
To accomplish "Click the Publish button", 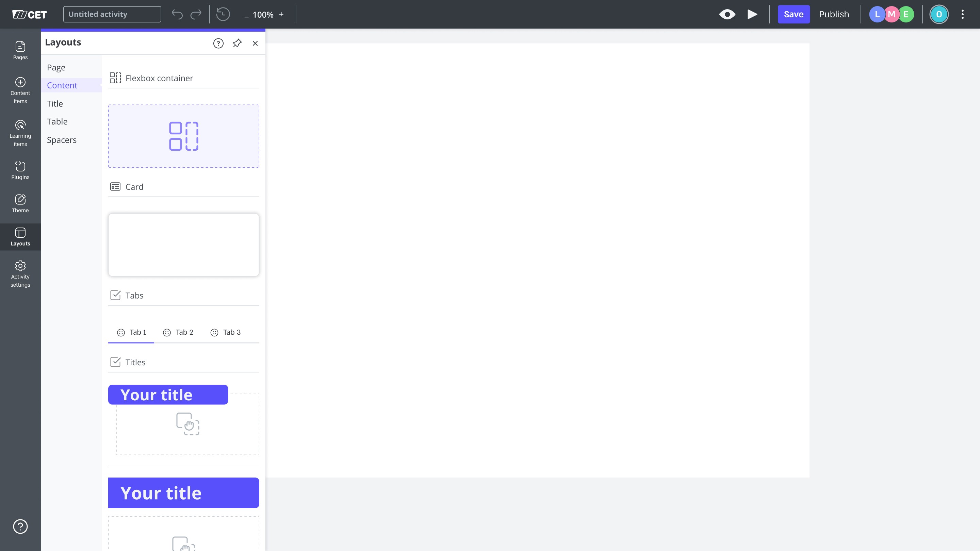I will [834, 14].
